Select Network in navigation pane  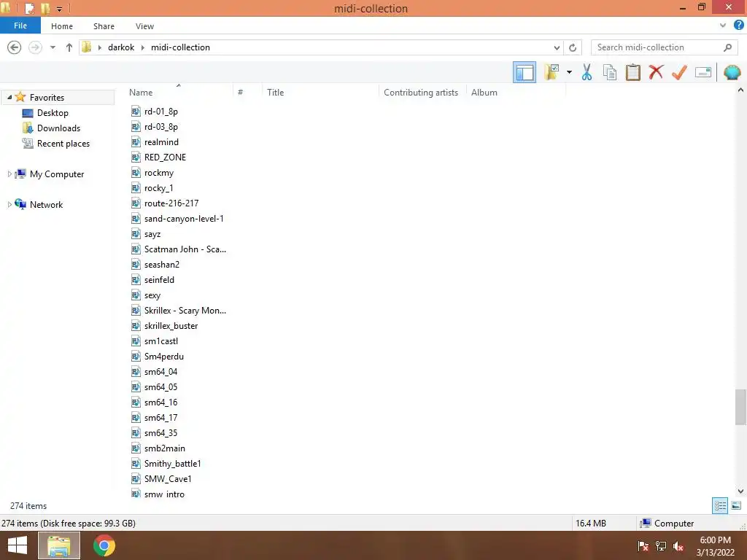pyautogui.click(x=46, y=205)
